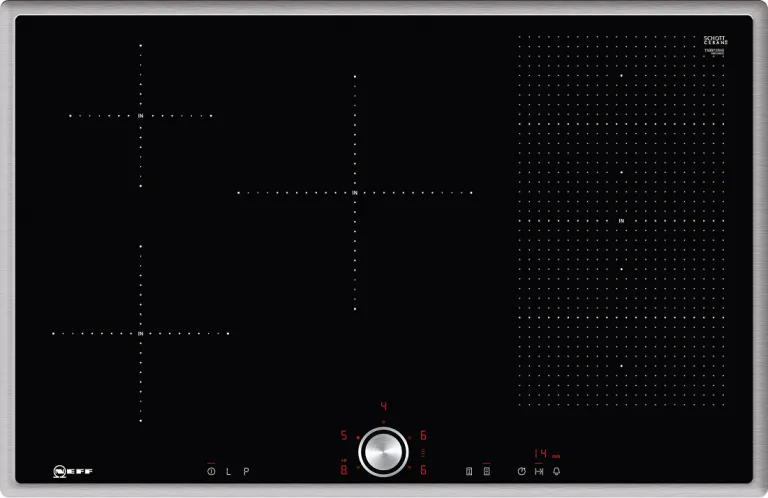768x498 pixels.
Task: Tap the kitchen alarm bell icon
Action: (557, 471)
